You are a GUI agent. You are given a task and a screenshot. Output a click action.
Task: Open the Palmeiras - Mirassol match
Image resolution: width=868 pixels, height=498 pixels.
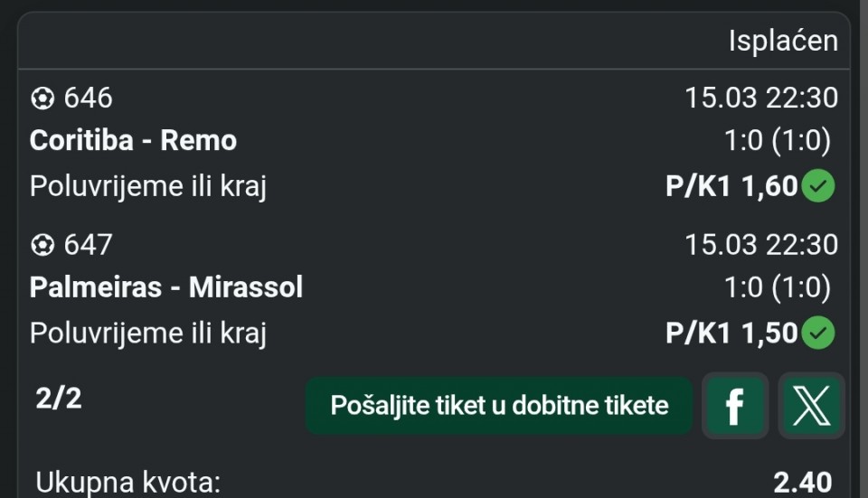[x=165, y=287]
